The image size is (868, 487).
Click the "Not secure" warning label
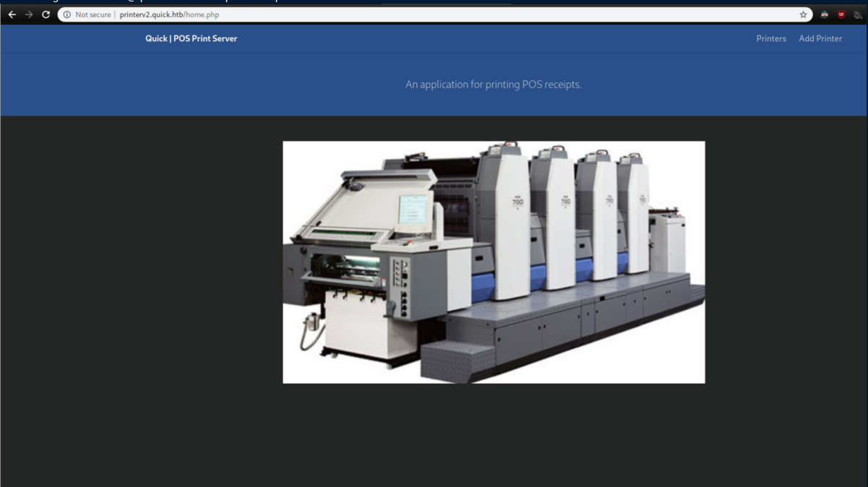[x=93, y=14]
